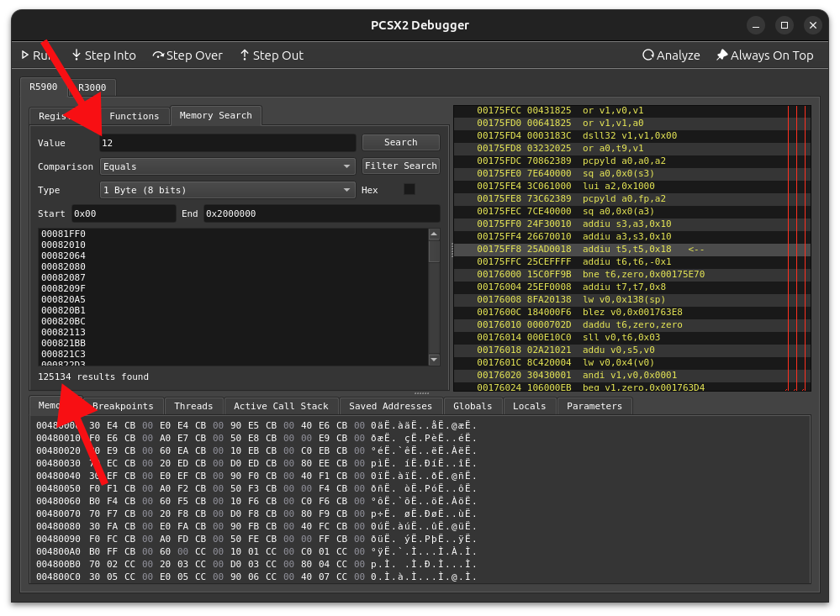The height and width of the screenshot is (616, 840).
Task: Open the Comparison Equals dropdown
Action: click(x=228, y=166)
